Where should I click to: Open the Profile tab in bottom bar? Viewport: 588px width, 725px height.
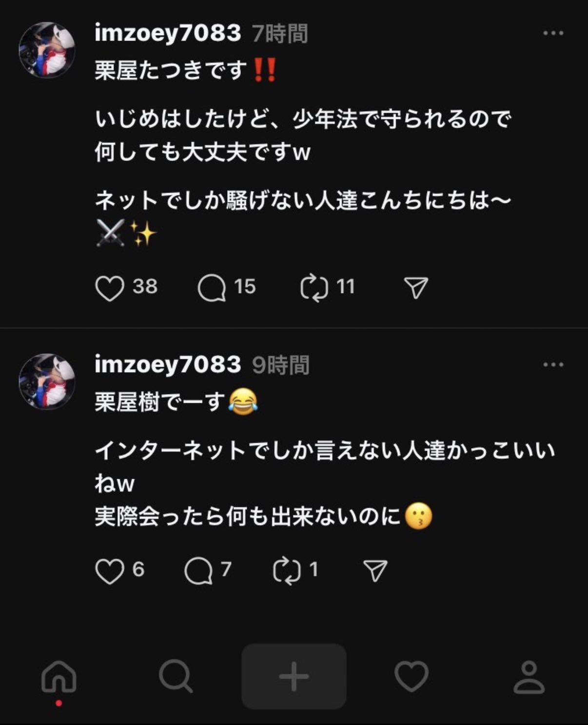[529, 676]
